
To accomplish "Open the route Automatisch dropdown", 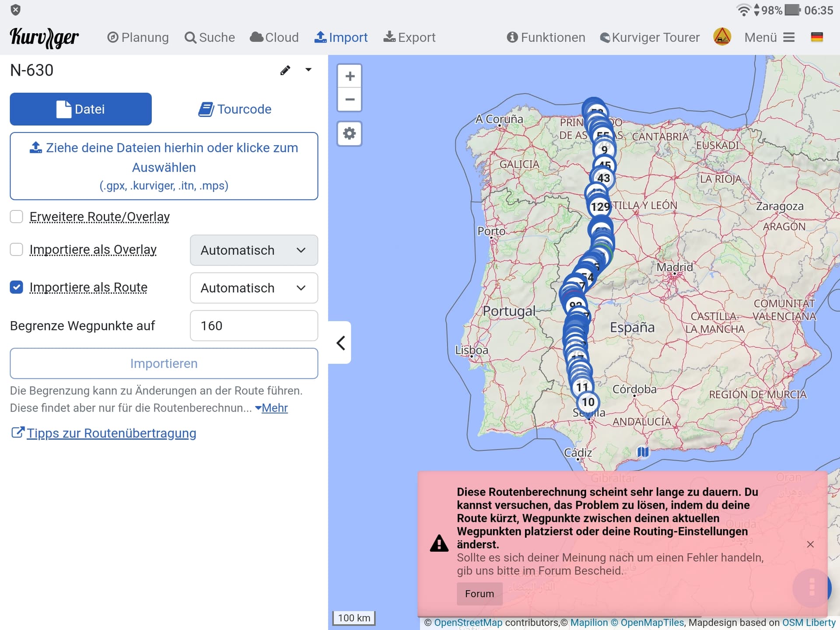I will pyautogui.click(x=254, y=288).
